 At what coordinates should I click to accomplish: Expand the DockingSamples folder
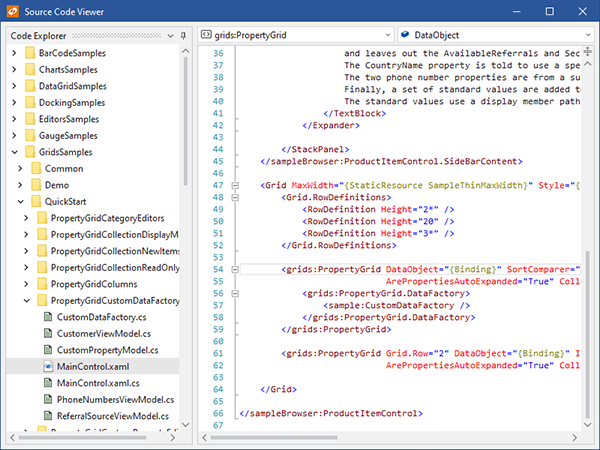(x=15, y=102)
